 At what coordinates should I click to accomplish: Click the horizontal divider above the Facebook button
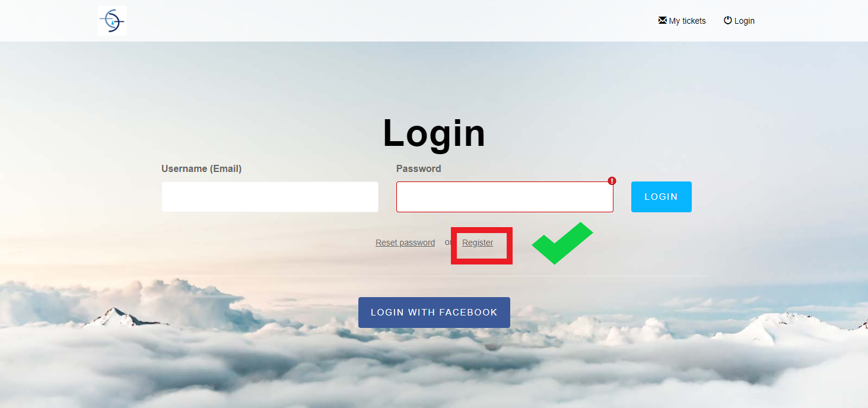434,276
